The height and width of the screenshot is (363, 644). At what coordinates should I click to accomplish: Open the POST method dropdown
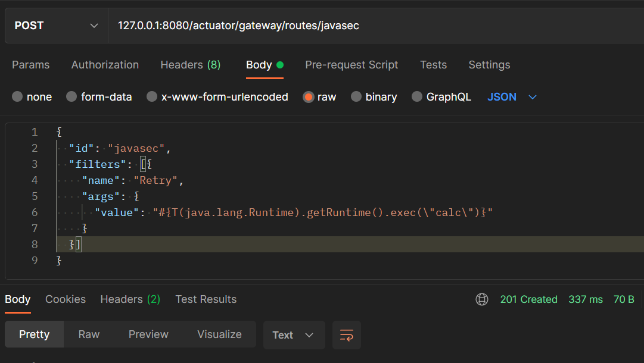56,26
